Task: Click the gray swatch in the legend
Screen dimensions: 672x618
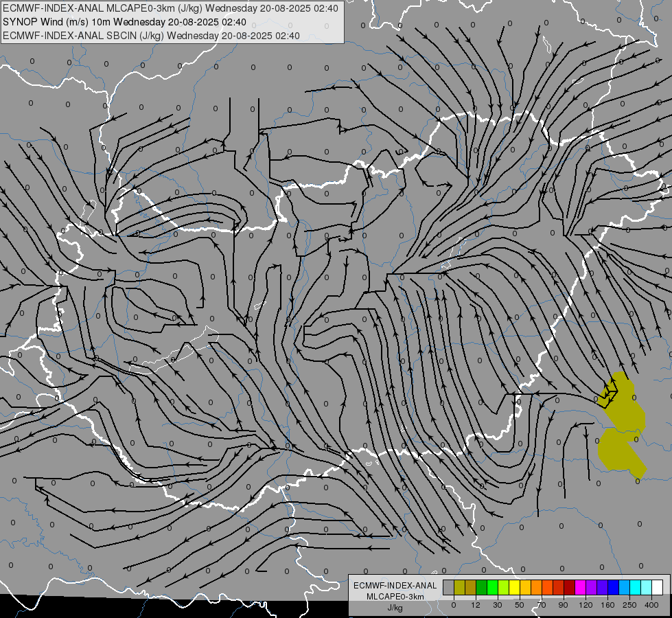Action: coord(449,587)
